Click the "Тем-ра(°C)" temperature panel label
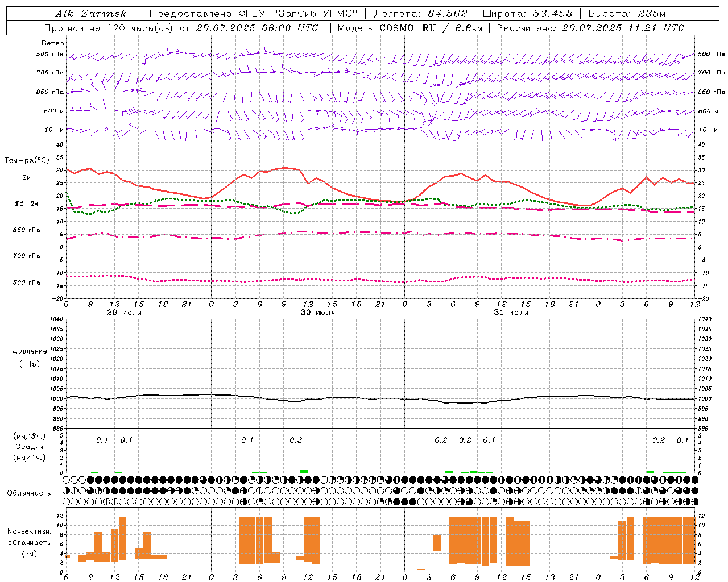 click(x=27, y=161)
